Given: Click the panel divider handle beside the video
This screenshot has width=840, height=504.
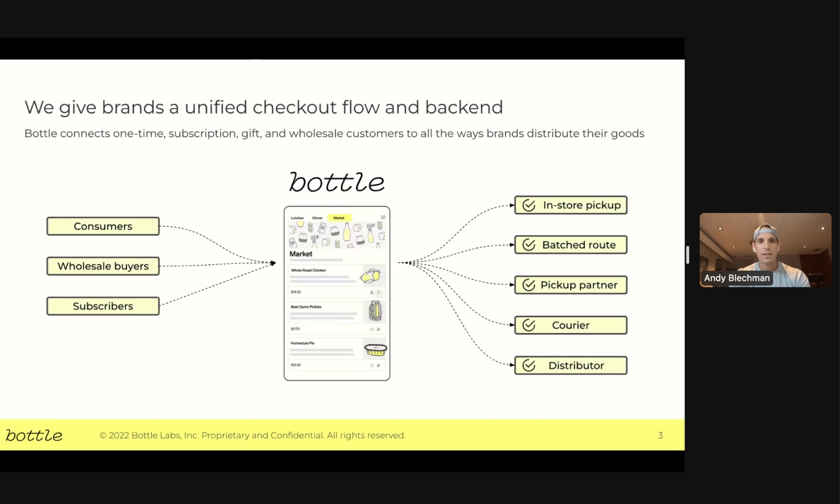Looking at the screenshot, I should coord(687,255).
